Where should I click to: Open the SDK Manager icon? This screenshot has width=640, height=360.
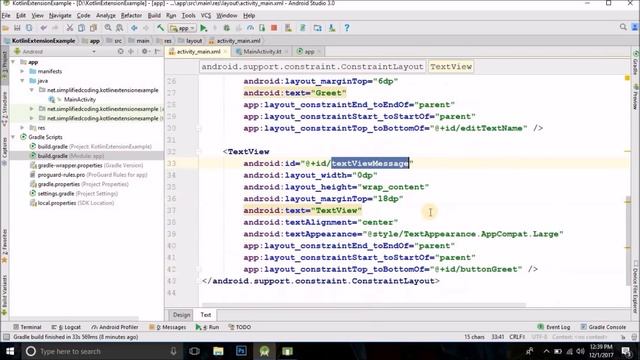332,28
